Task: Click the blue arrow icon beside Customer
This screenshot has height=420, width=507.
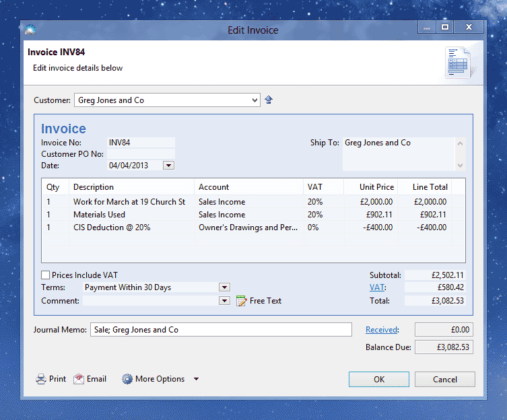Action: tap(269, 100)
